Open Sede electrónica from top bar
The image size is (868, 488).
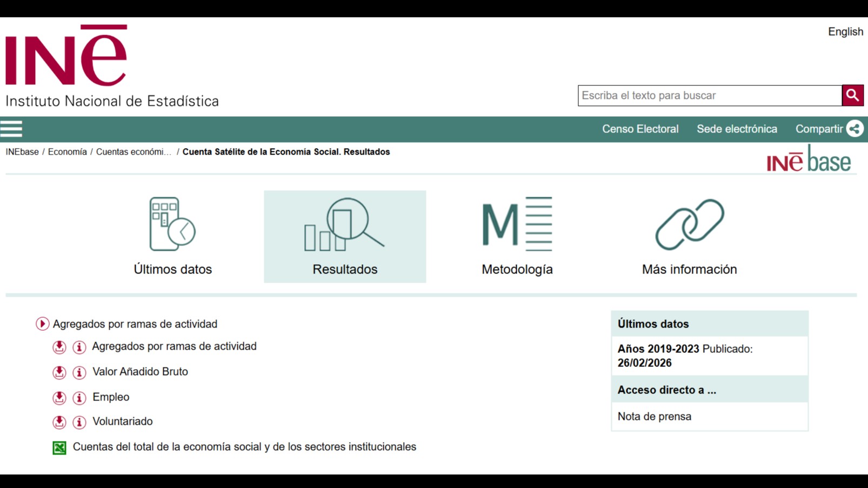click(737, 129)
